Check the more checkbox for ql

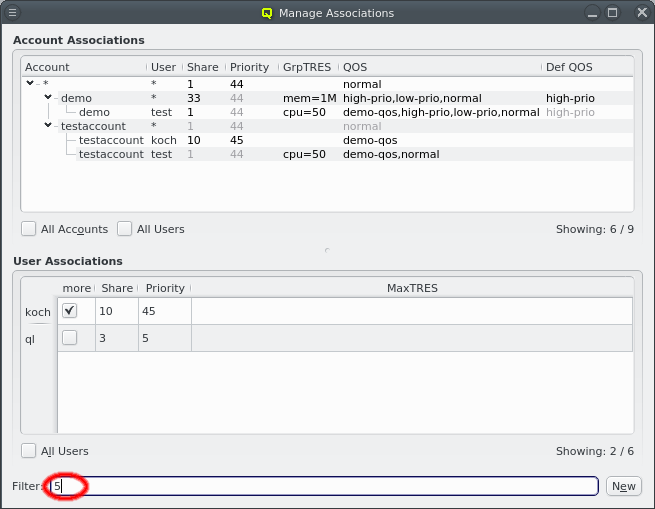coord(69,338)
